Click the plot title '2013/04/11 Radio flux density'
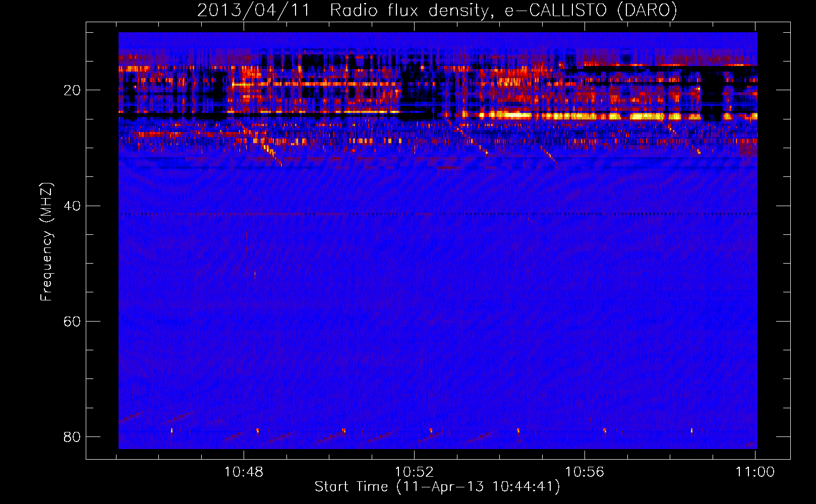Viewport: 816px width, 504px height. pyautogui.click(x=437, y=10)
